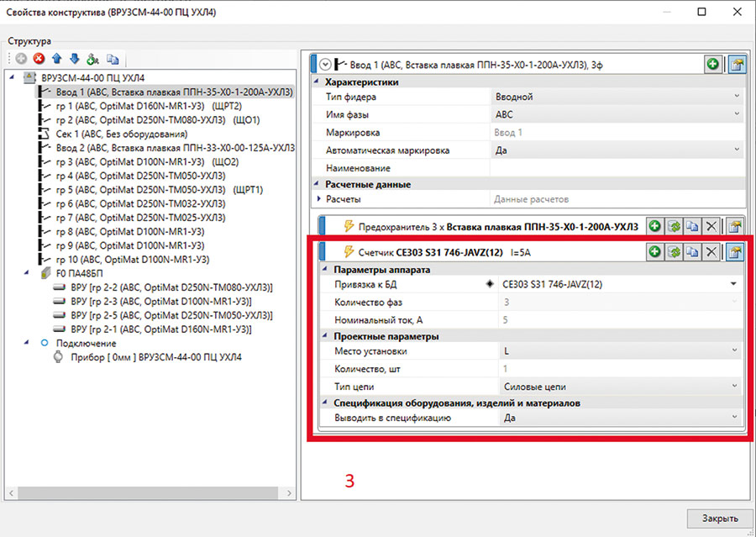756x537 pixels.
Task: Select гр 4 OptiMat D250N-TM050-УХЛ3
Action: click(x=140, y=176)
